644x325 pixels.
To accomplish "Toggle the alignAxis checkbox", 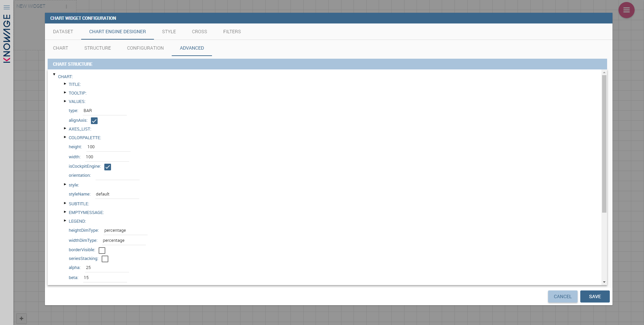I will click(x=94, y=121).
